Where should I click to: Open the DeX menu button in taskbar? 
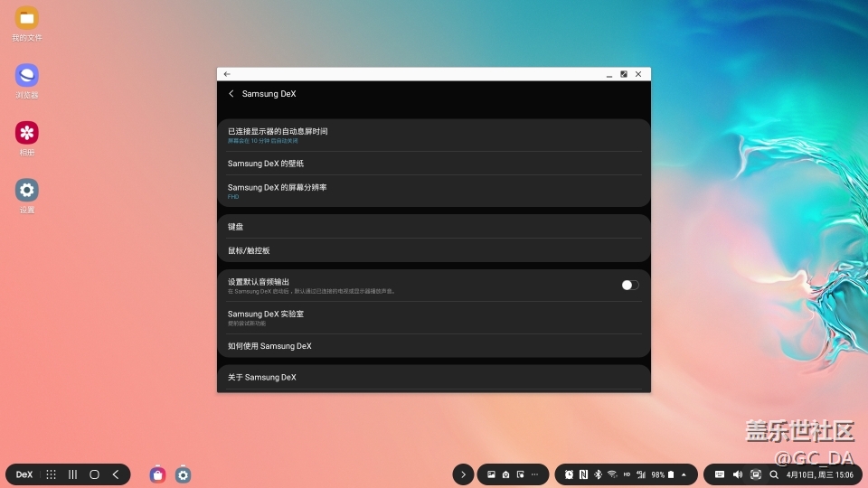click(24, 474)
